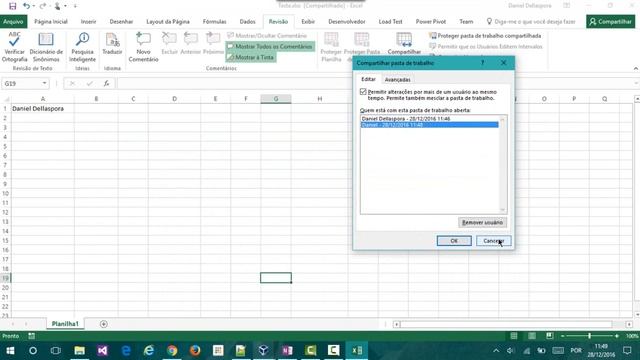Open the Arquivo menu

click(13, 22)
